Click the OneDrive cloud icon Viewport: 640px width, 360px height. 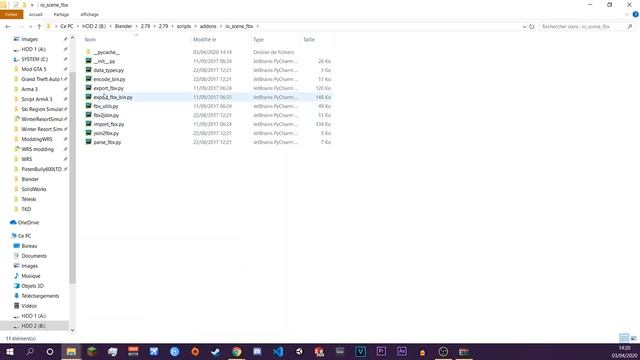pyautogui.click(x=13, y=222)
